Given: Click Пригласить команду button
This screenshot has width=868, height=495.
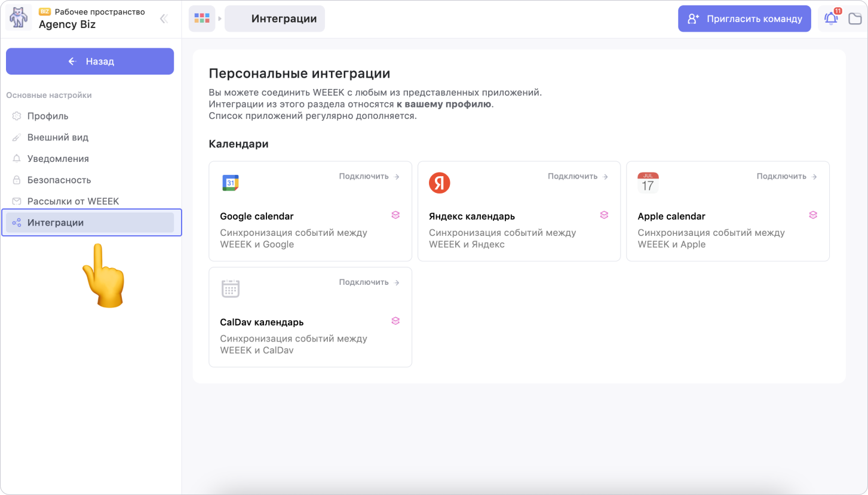Looking at the screenshot, I should coord(744,19).
